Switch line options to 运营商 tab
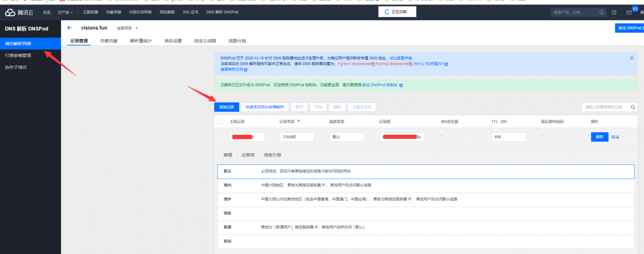Viewport: 644px width, 254px height. pyautogui.click(x=248, y=155)
